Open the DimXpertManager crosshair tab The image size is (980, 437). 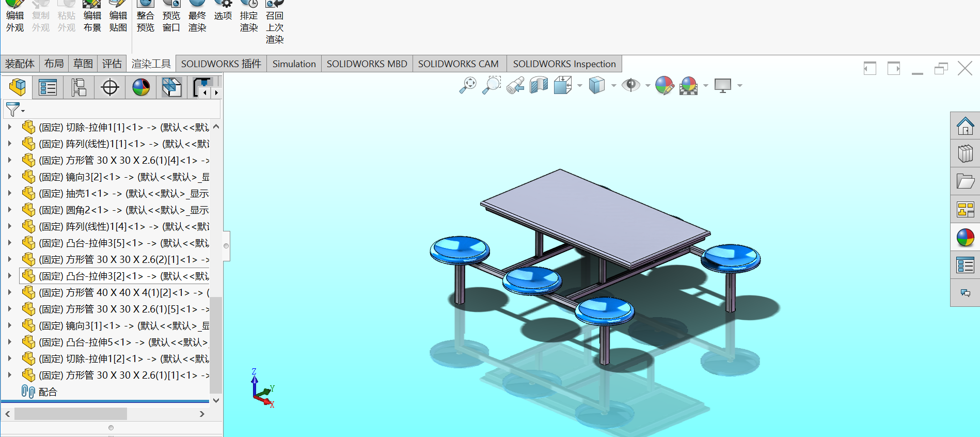[x=110, y=87]
